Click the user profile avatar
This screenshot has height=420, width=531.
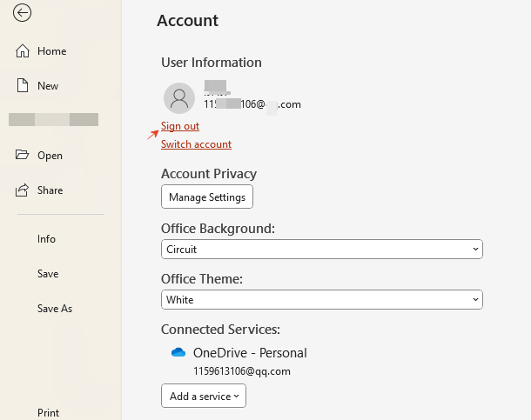[179, 98]
